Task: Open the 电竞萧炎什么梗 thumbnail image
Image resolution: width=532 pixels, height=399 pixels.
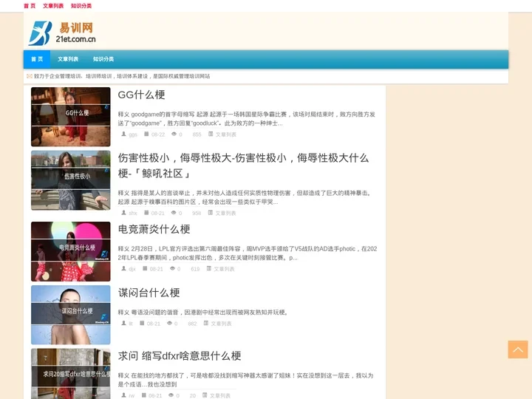Action: (71, 251)
